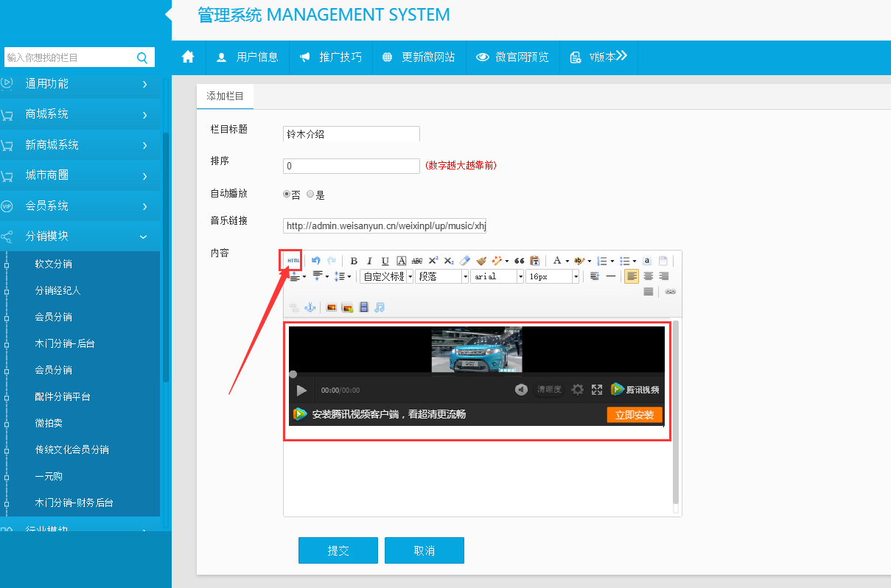891x588 pixels.
Task: Apply superscript formatting
Action: click(433, 261)
